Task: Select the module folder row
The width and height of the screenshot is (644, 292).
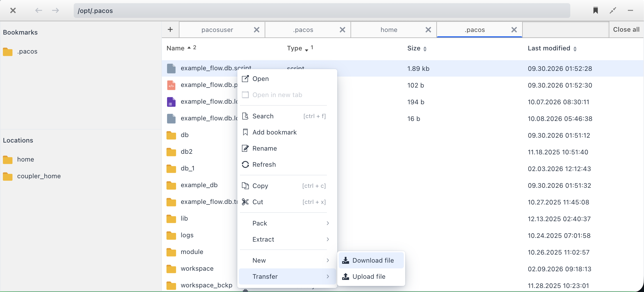Action: (402, 252)
